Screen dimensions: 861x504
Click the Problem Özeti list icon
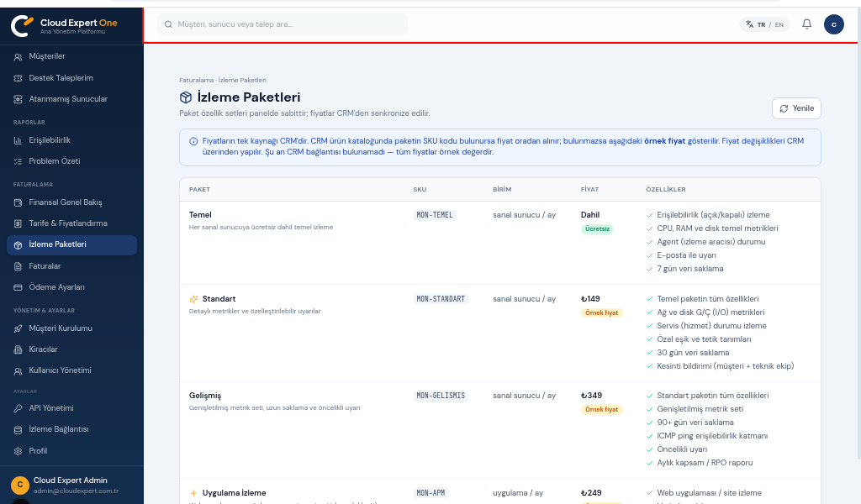pyautogui.click(x=18, y=161)
